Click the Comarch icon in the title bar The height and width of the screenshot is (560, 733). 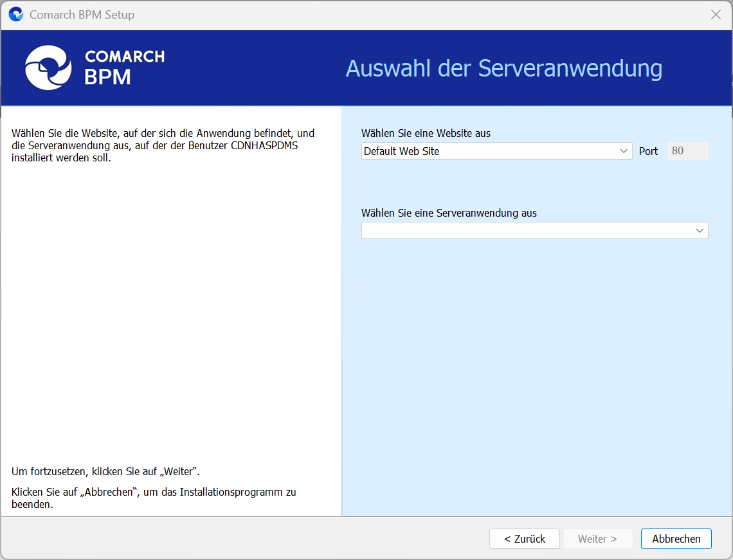15,15
